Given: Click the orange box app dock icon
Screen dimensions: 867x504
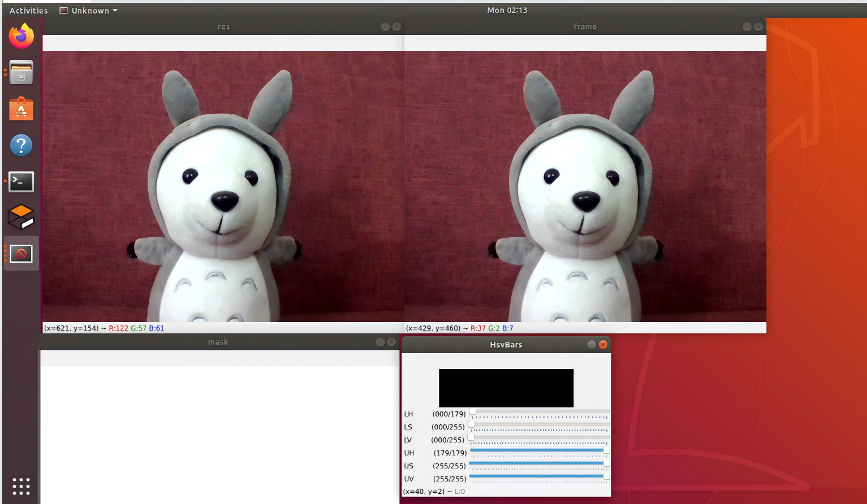Looking at the screenshot, I should pyautogui.click(x=21, y=218).
